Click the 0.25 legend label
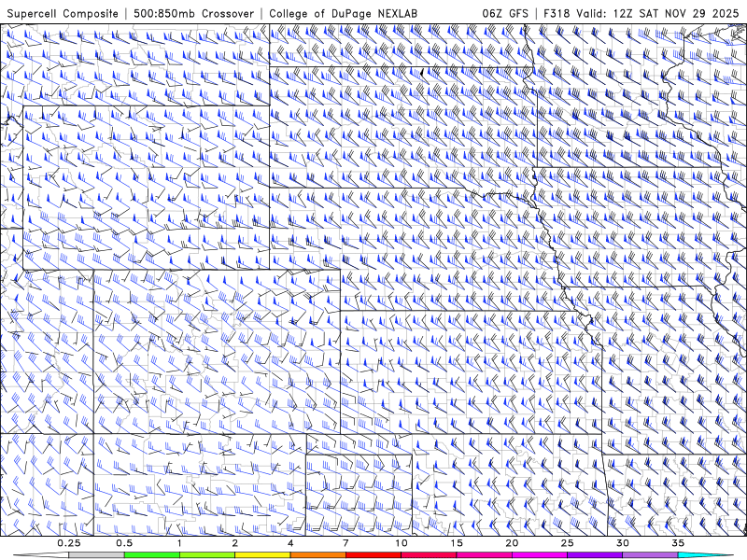 (x=69, y=543)
